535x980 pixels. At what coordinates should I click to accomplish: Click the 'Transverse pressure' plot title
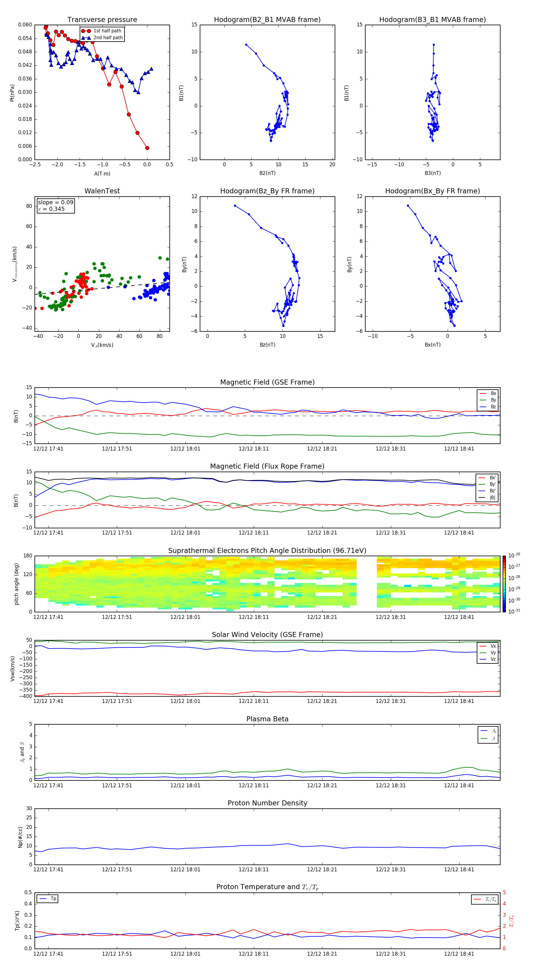pyautogui.click(x=102, y=19)
